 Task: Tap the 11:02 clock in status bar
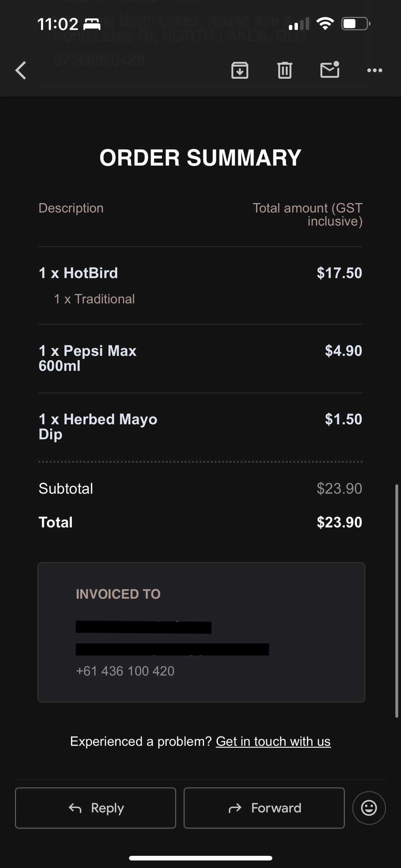click(x=58, y=24)
